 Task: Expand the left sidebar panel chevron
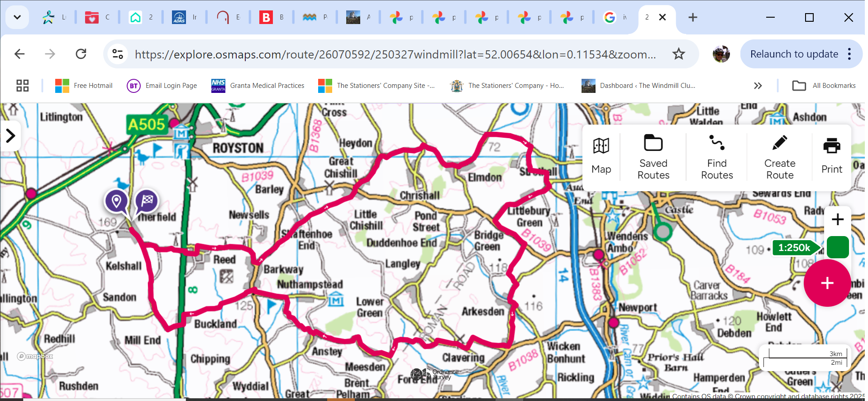10,135
